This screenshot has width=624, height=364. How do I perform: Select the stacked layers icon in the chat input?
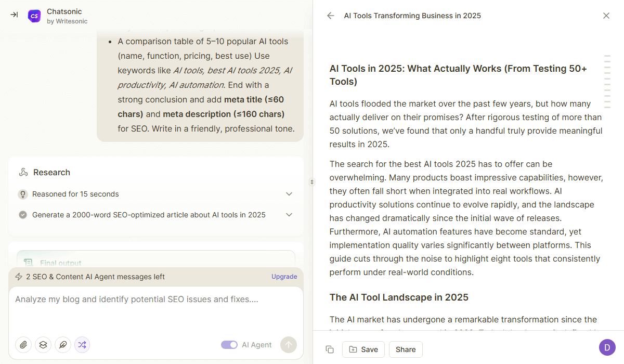click(x=43, y=345)
